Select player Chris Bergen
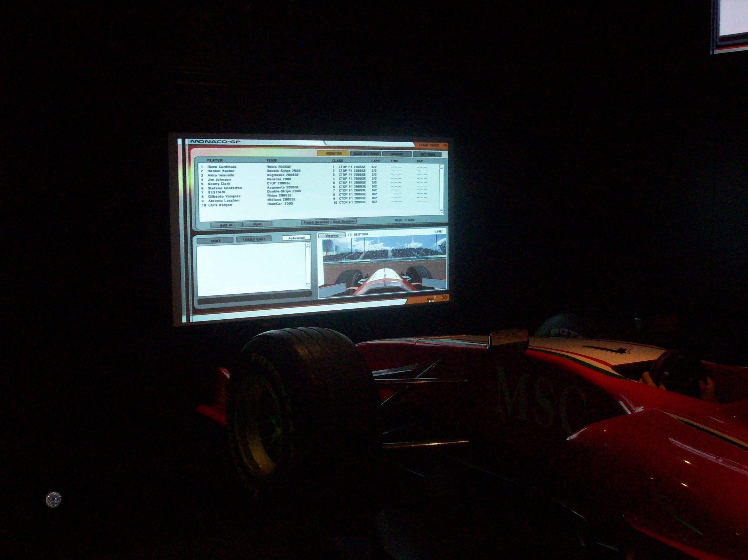 pyautogui.click(x=220, y=205)
